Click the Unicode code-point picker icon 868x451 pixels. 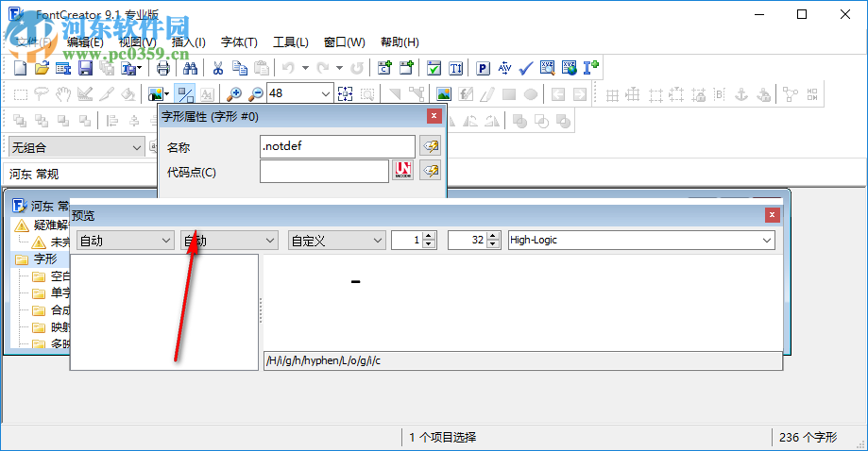tap(403, 171)
